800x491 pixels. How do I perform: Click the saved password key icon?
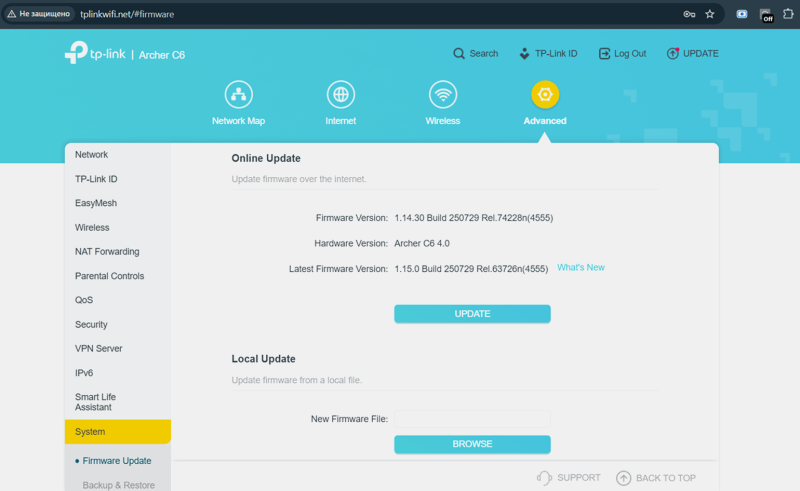[x=689, y=14]
